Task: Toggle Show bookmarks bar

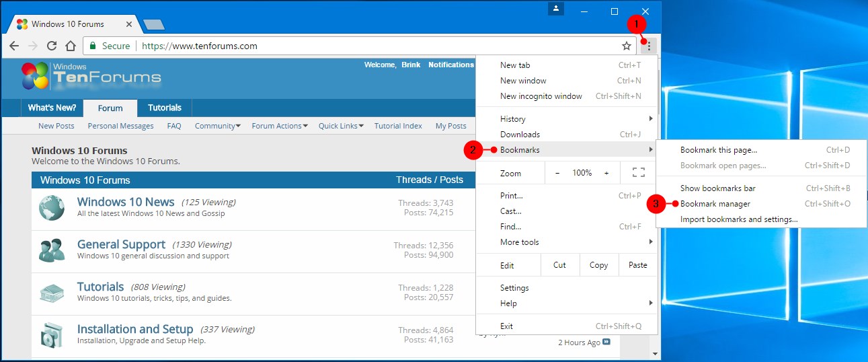Action: [762, 188]
